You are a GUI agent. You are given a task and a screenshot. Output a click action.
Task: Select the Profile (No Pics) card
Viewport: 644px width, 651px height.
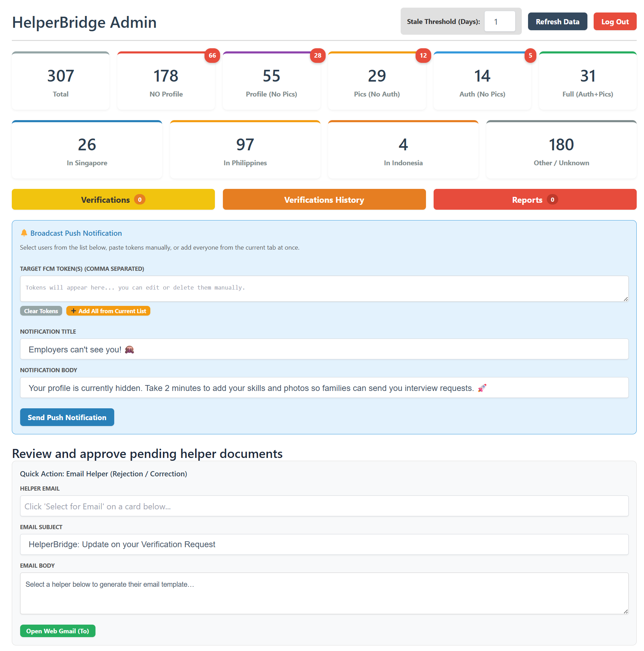pyautogui.click(x=271, y=81)
